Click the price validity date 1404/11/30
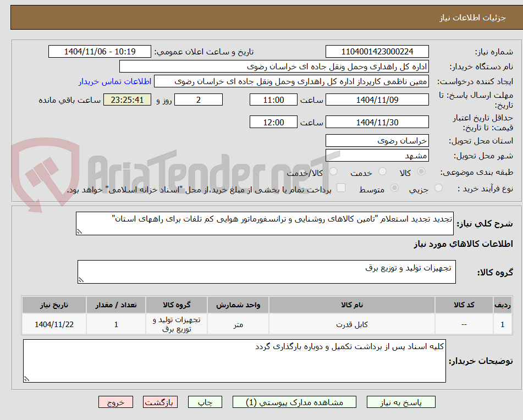Image resolution: width=523 pixels, height=420 pixels. pos(377,122)
